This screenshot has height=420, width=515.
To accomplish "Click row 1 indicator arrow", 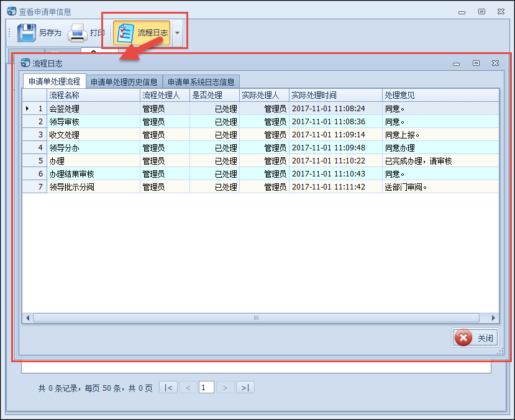I will 27,108.
